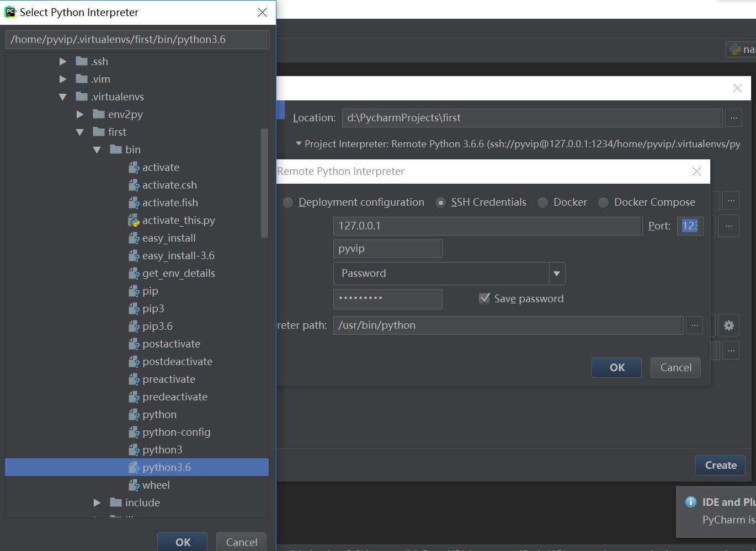The height and width of the screenshot is (551, 756).
Task: Click the python3.6 file icon
Action: (x=134, y=467)
